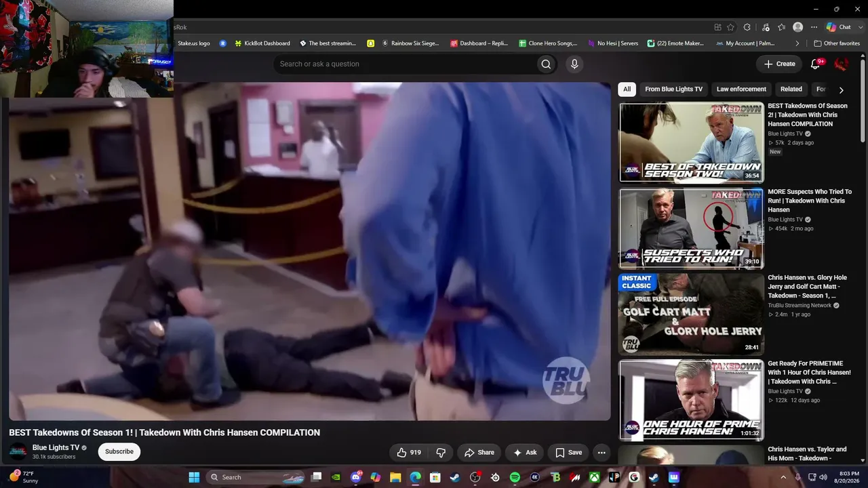Click the Share button
This screenshot has height=488, width=868.
[479, 452]
